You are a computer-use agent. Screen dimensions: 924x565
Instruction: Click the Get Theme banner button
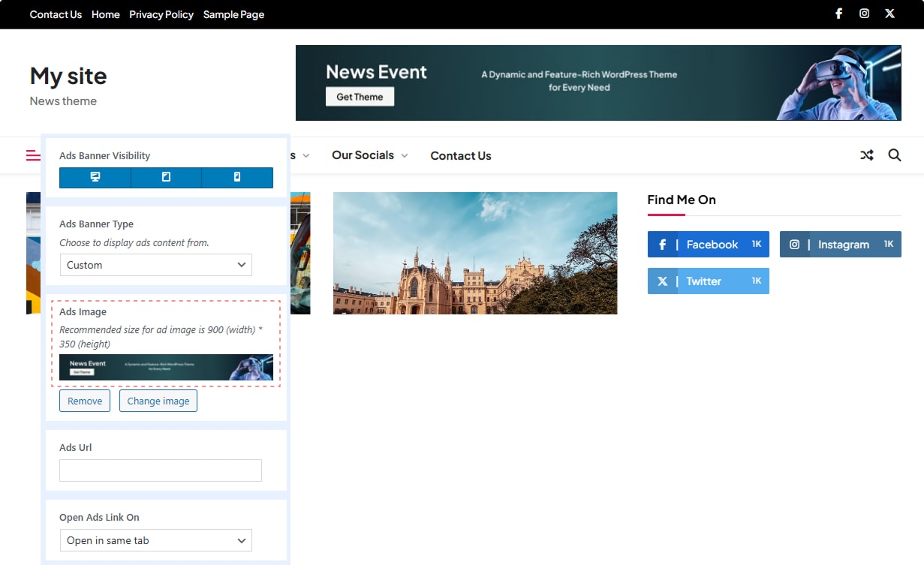pyautogui.click(x=360, y=97)
